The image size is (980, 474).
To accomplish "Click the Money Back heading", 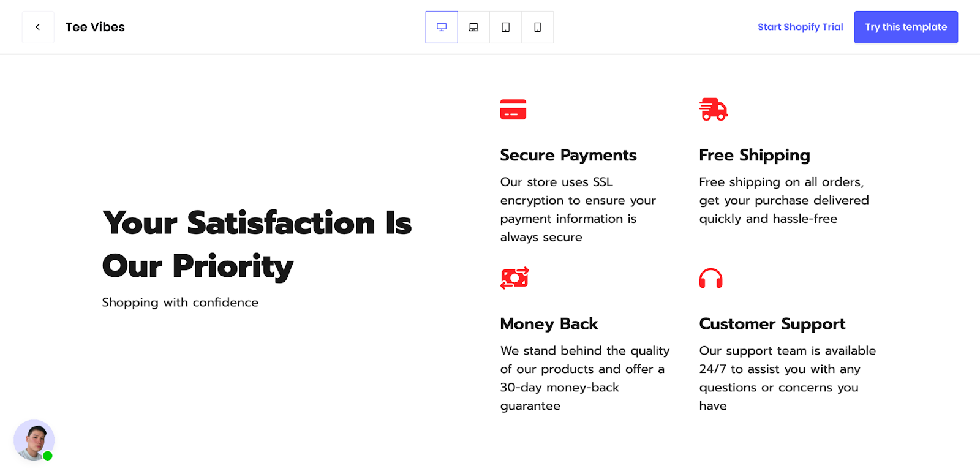I will [x=549, y=323].
